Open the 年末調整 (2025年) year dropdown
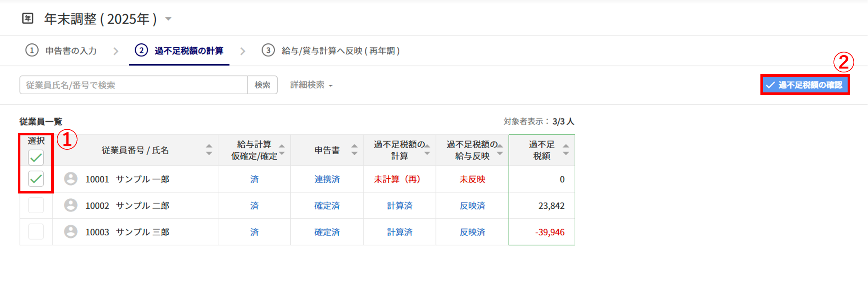This screenshot has width=868, height=295. tap(168, 19)
